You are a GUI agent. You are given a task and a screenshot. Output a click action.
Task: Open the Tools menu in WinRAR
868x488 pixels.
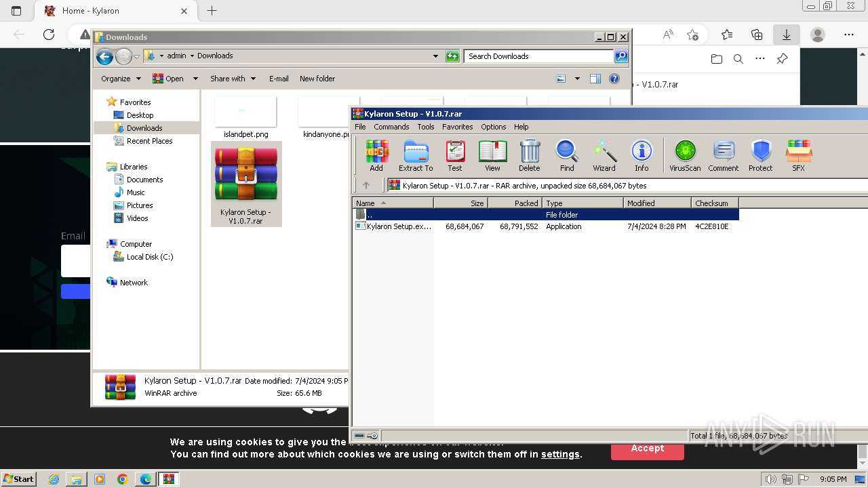tap(426, 127)
